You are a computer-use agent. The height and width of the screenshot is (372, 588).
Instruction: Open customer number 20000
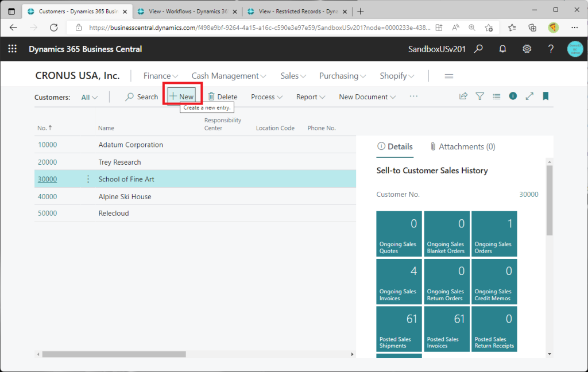click(x=47, y=162)
